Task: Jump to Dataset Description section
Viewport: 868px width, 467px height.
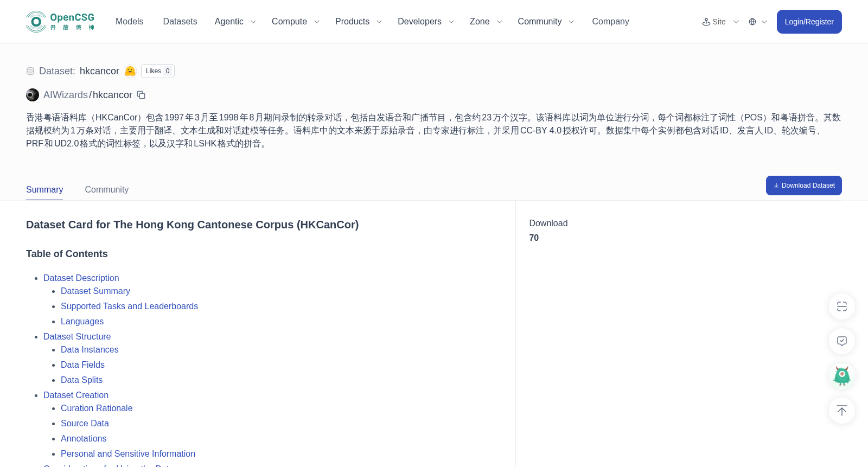Action: (81, 278)
